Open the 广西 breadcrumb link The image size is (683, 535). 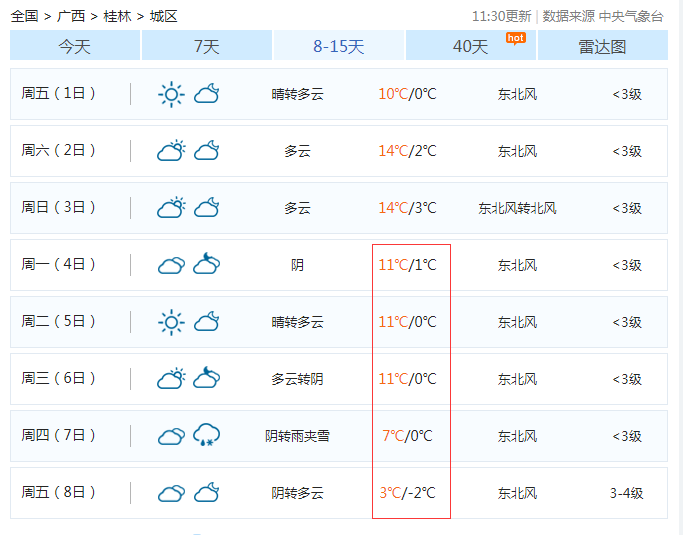coord(71,16)
